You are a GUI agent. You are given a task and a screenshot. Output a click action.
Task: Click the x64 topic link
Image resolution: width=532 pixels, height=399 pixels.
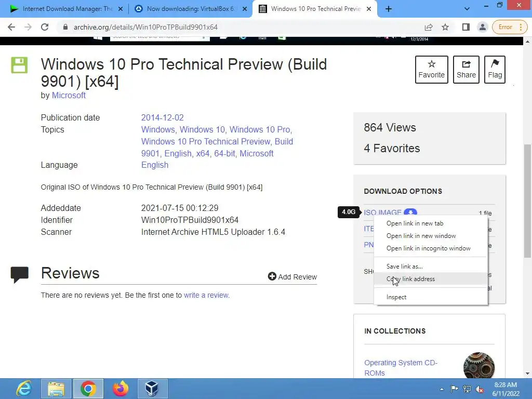tap(203, 153)
